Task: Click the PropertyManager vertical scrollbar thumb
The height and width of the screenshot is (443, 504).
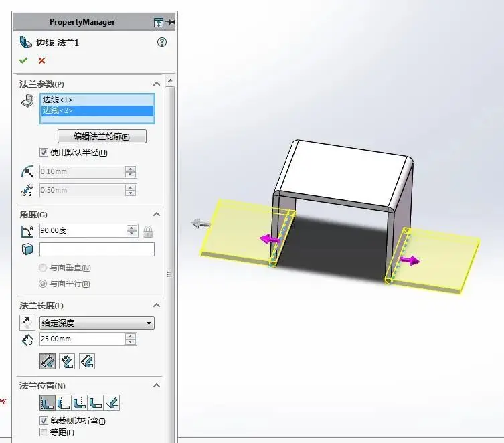Action: pos(170,264)
